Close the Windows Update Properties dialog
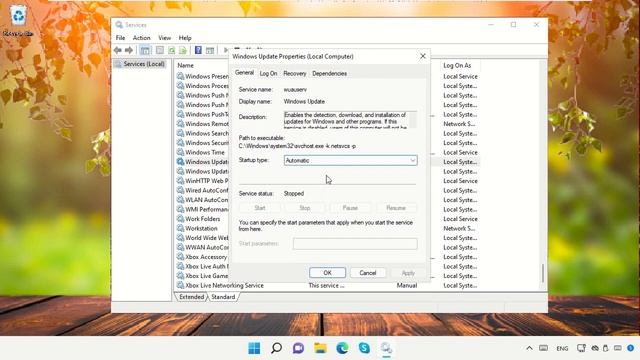The height and width of the screenshot is (360, 640). tap(423, 56)
